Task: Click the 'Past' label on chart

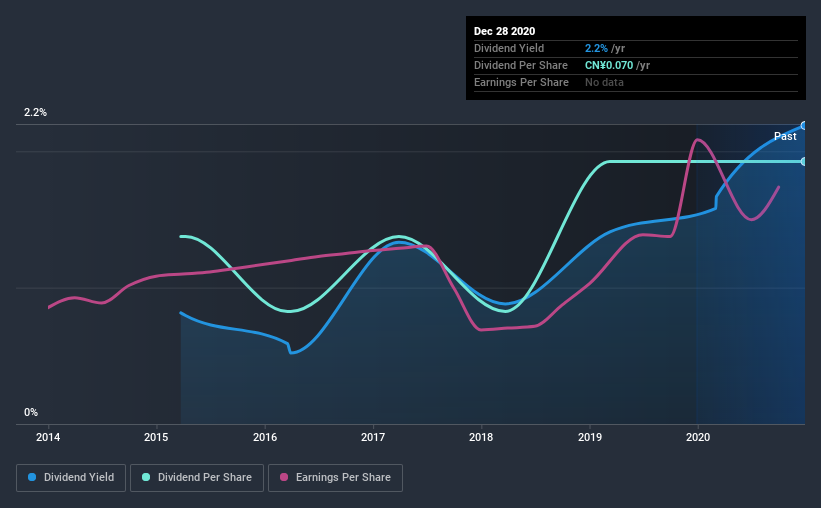Action: (x=785, y=136)
